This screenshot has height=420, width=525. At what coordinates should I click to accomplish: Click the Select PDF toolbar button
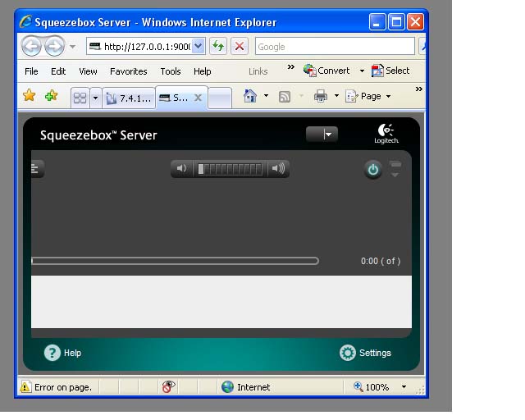pos(390,71)
